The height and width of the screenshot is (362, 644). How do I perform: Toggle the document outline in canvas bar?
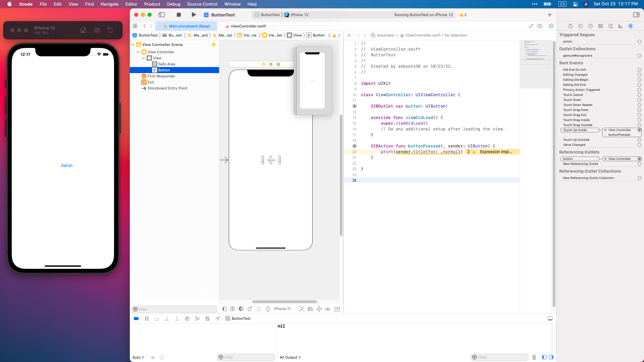click(224, 309)
